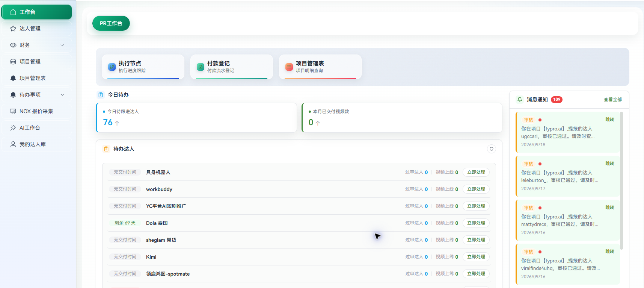Expand the 待办事项 submenu chevron
The width and height of the screenshot is (644, 288).
(62, 95)
